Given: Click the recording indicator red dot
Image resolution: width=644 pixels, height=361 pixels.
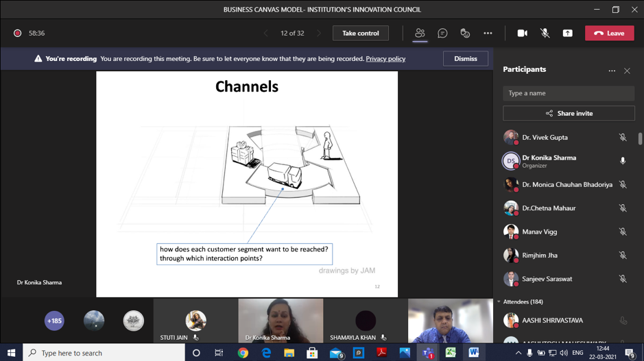Looking at the screenshot, I should click(17, 34).
